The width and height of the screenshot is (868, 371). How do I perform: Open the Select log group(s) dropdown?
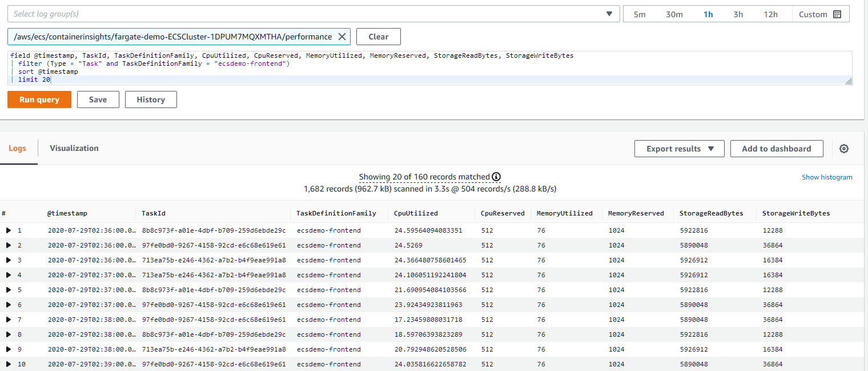(313, 14)
